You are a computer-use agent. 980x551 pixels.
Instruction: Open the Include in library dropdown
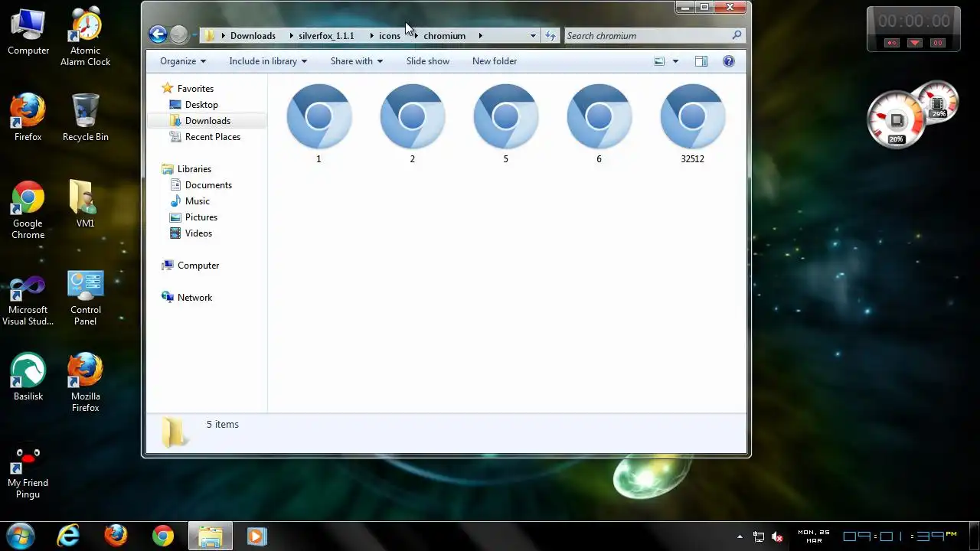tap(268, 61)
